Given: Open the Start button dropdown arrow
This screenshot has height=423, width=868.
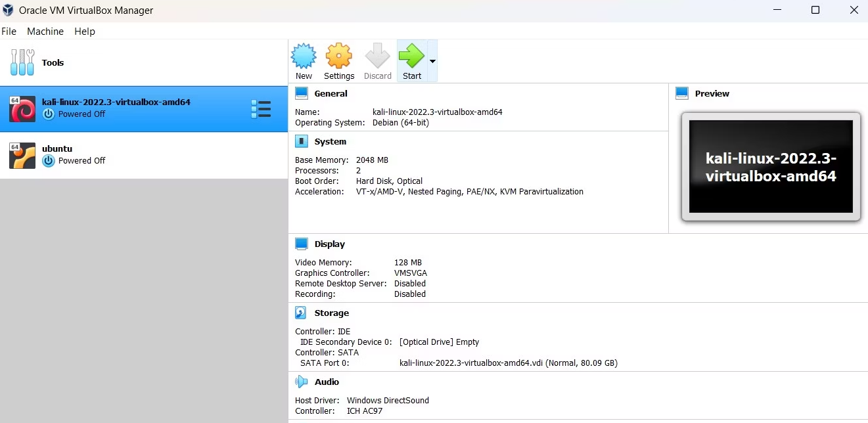Looking at the screenshot, I should (x=432, y=61).
